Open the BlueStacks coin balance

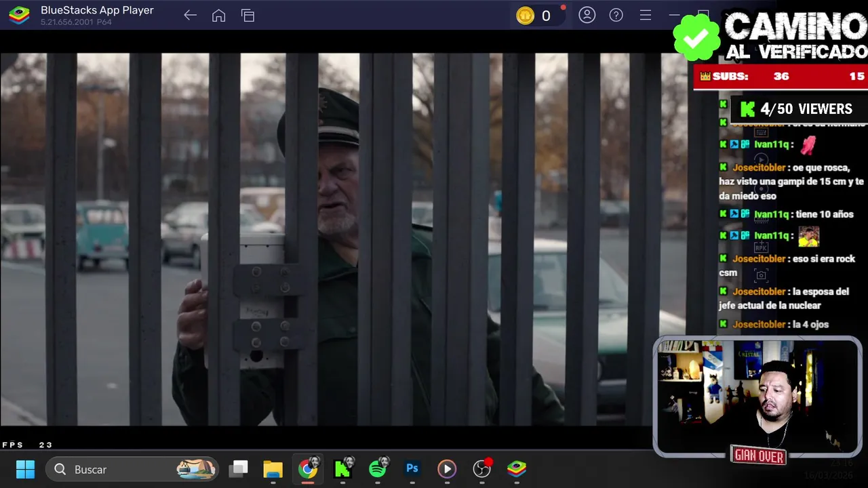click(534, 16)
